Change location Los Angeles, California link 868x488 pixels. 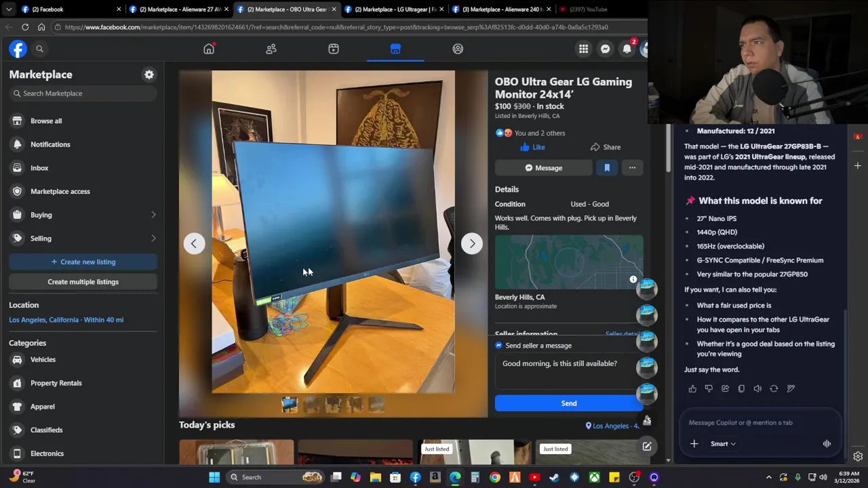66,320
